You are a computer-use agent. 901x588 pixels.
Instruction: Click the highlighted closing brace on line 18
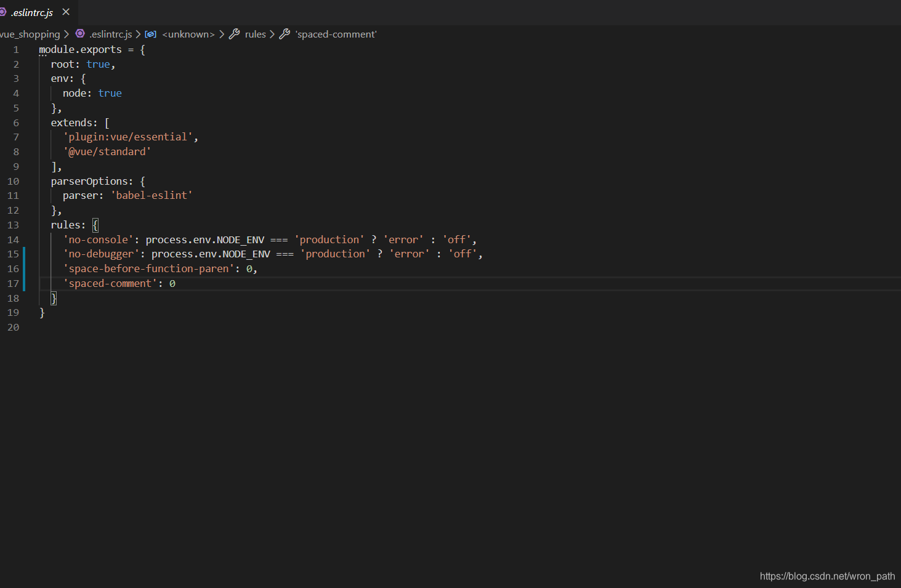[x=54, y=298]
